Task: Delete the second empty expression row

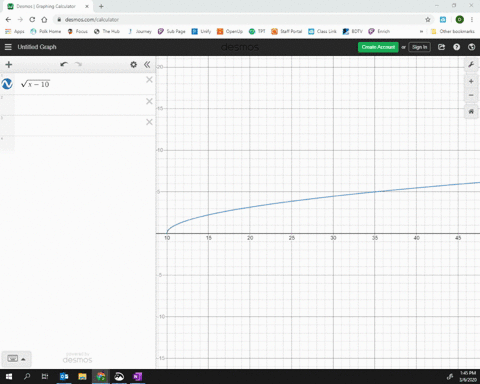Action: pyautogui.click(x=149, y=101)
